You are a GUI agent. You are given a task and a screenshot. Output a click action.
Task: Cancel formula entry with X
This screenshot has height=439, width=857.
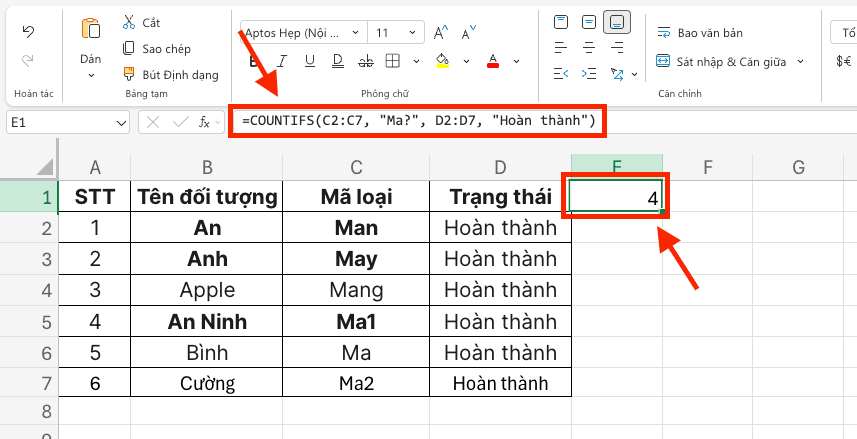pos(153,122)
